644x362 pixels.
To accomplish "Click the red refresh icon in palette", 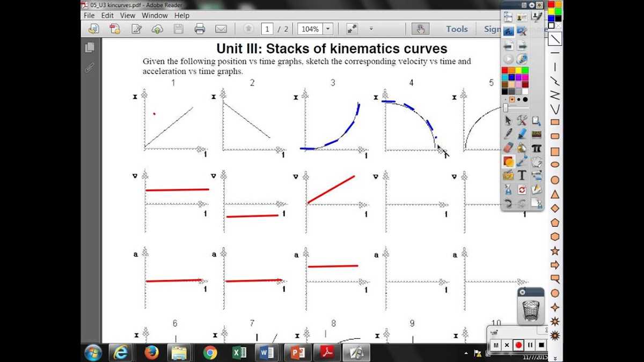I will coord(522,189).
